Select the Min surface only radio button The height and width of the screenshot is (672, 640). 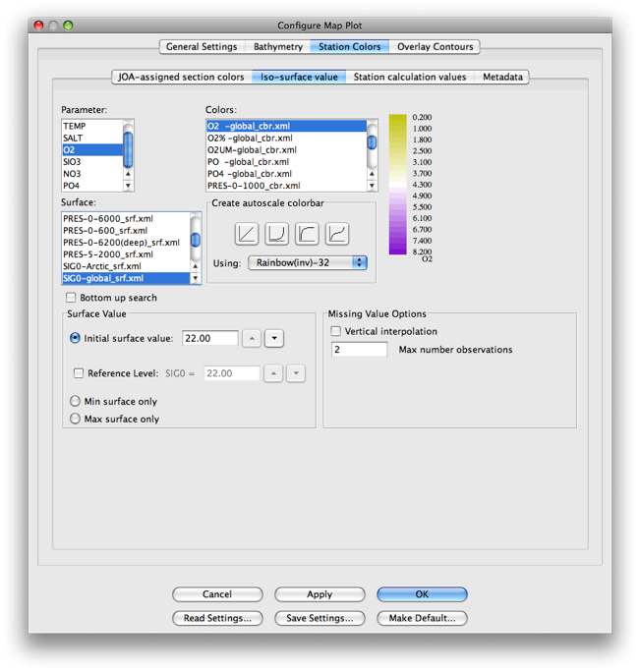[76, 401]
